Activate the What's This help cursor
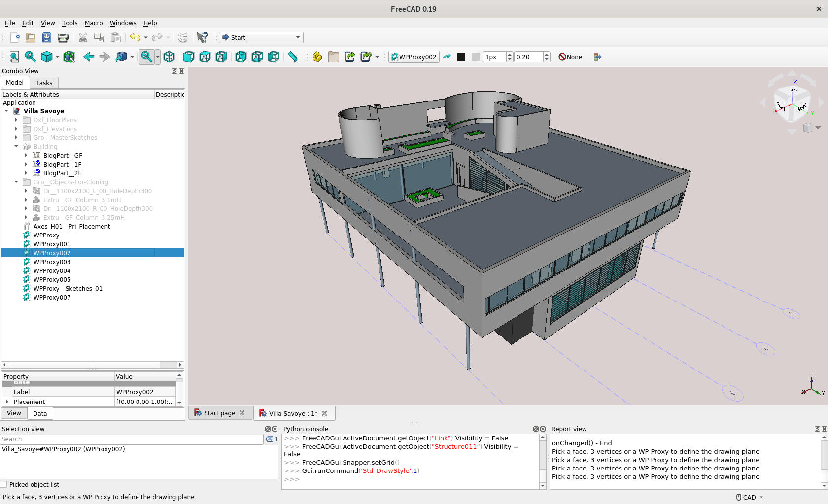This screenshot has height=504, width=828. (202, 37)
